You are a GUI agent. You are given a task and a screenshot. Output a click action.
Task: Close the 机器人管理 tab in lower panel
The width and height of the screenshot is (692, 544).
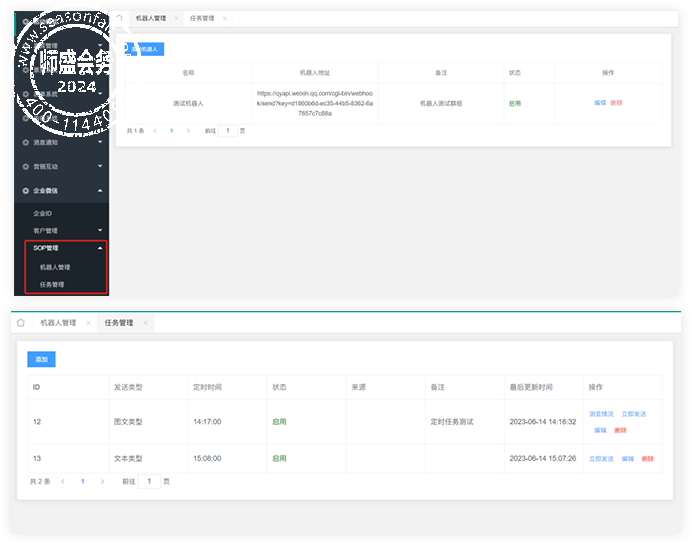pyautogui.click(x=88, y=323)
